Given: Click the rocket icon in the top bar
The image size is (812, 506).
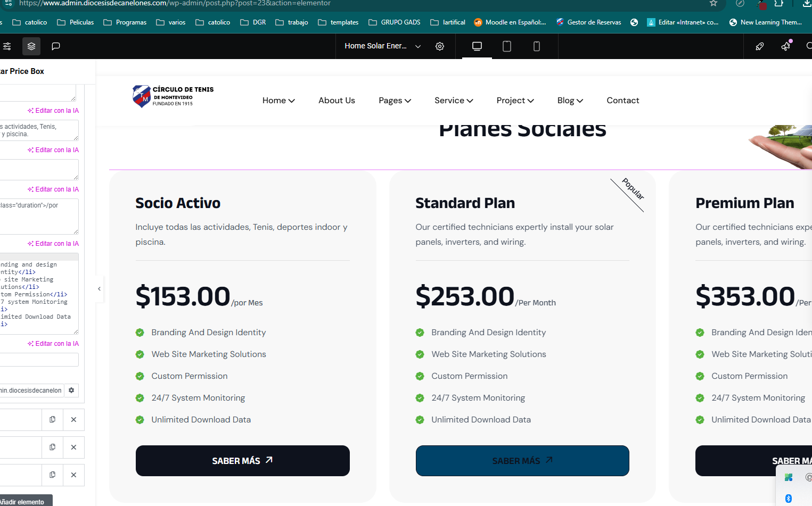Looking at the screenshot, I should click(760, 46).
